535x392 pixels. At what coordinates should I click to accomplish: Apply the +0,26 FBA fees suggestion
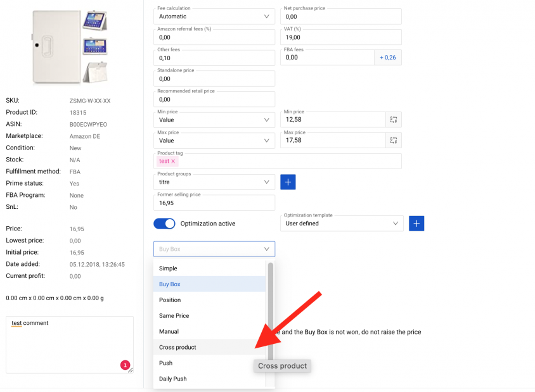click(x=387, y=58)
